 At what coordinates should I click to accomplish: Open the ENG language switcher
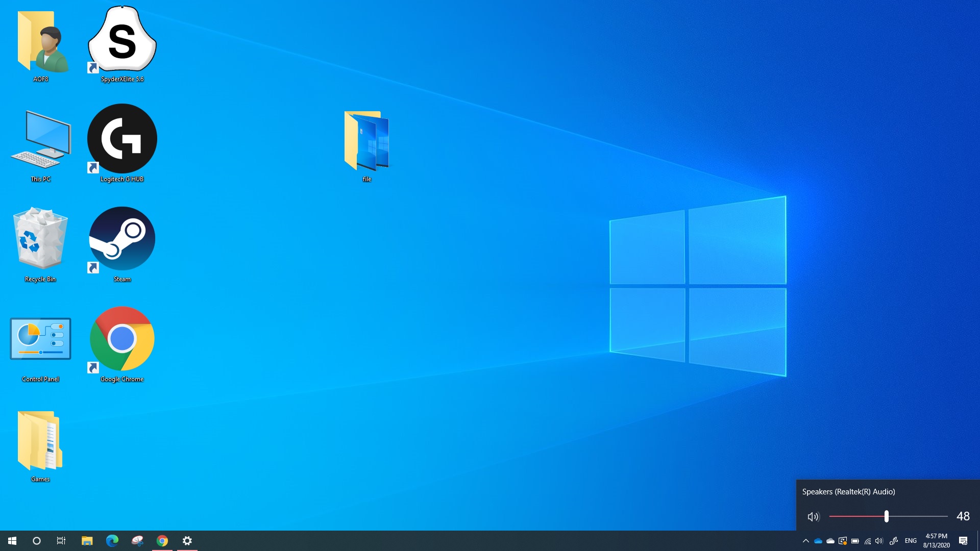pyautogui.click(x=911, y=541)
